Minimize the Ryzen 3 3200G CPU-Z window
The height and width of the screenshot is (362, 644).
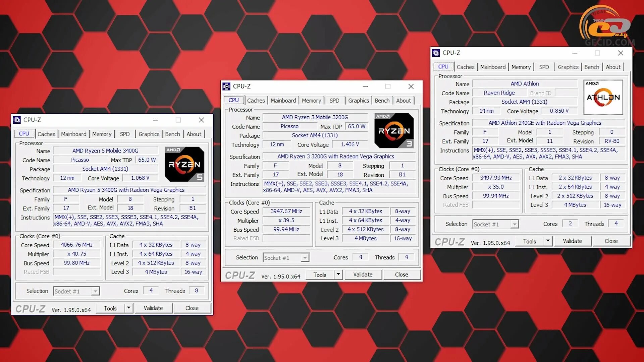click(365, 86)
